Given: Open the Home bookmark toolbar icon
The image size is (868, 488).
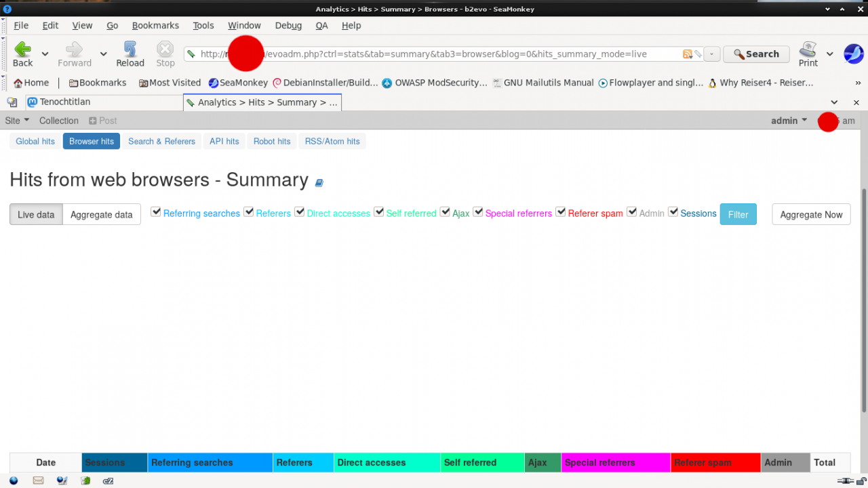Looking at the screenshot, I should (31, 83).
